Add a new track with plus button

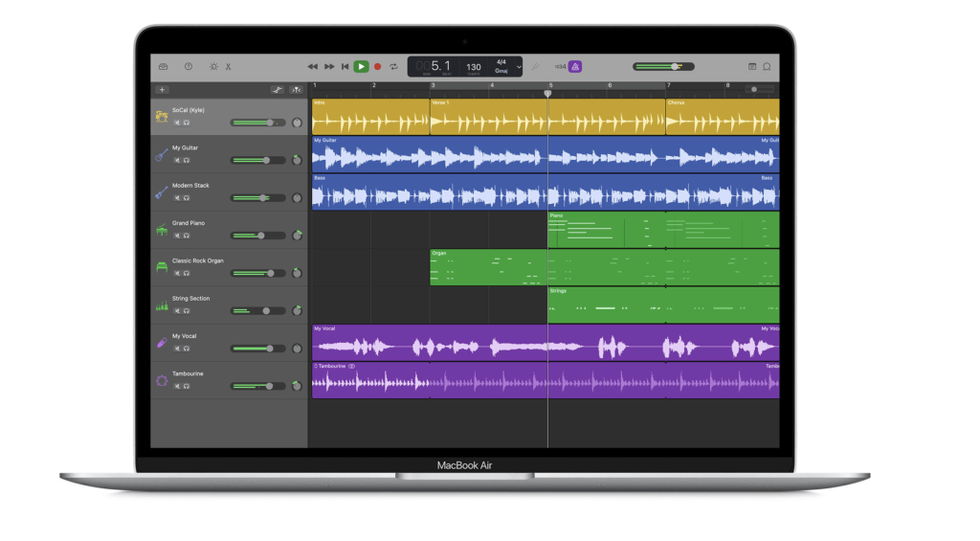[x=162, y=90]
